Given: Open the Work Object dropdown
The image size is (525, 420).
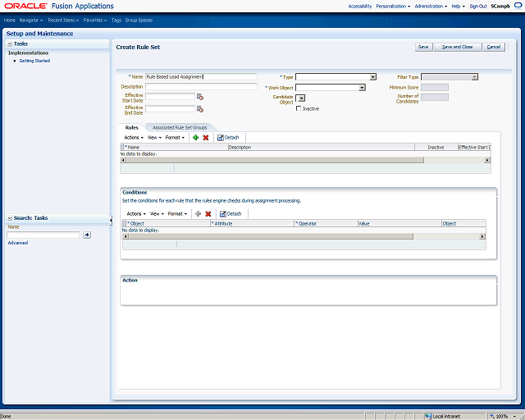Looking at the screenshot, I should tap(362, 88).
